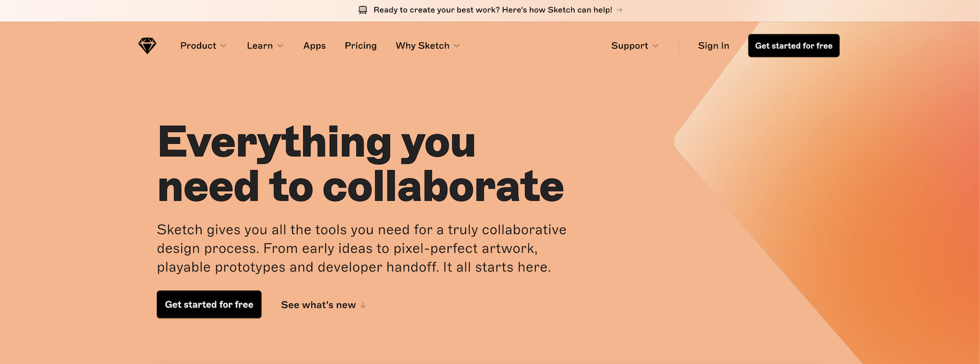Click the Sketch diamond logo
The image size is (980, 364).
pos(147,46)
